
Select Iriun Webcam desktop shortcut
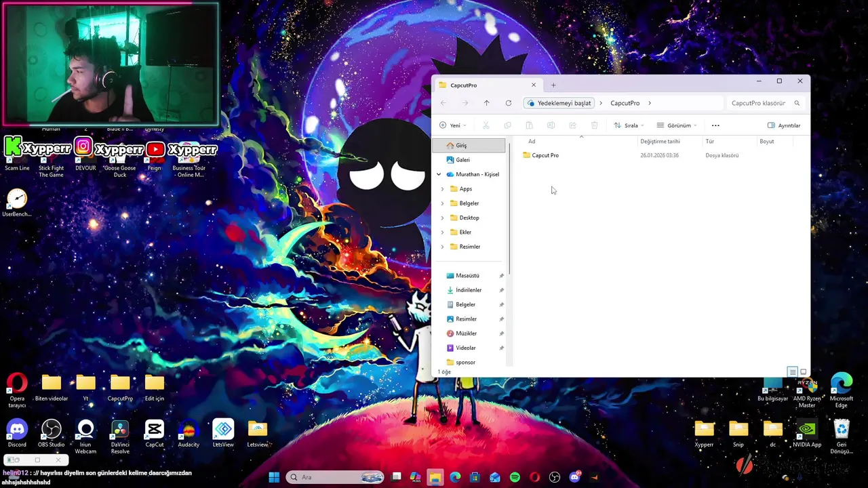tap(85, 436)
